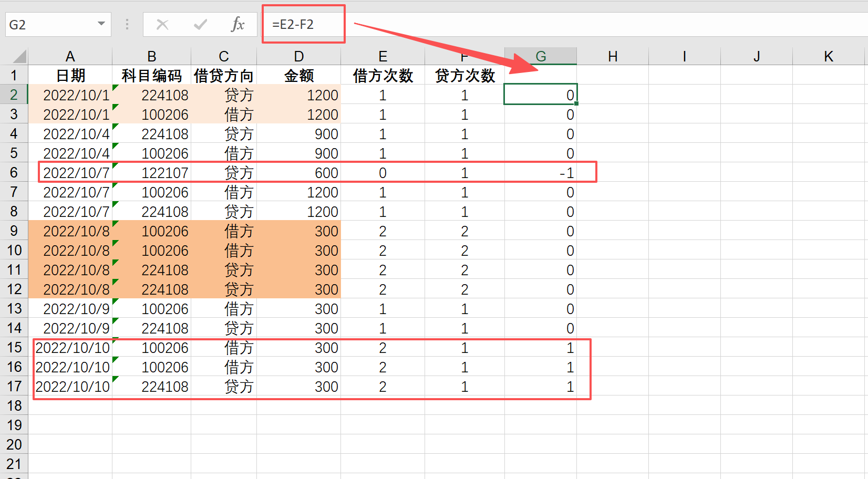Click the Enter (checkmark) icon in formula bar
The width and height of the screenshot is (868, 479).
(200, 24)
